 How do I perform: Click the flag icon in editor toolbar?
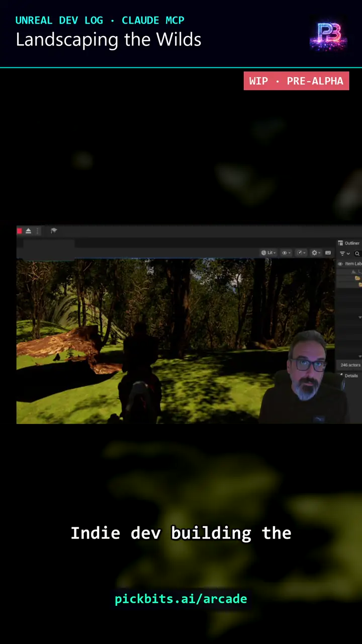pyautogui.click(x=54, y=231)
